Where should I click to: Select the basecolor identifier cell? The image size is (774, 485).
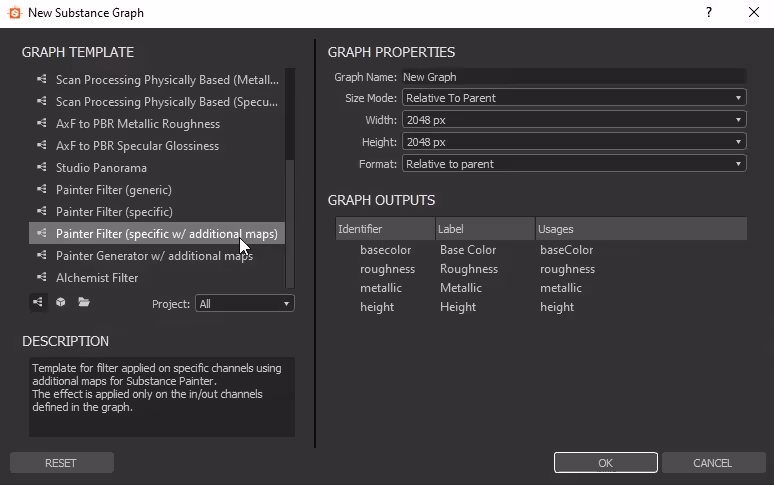tap(386, 250)
